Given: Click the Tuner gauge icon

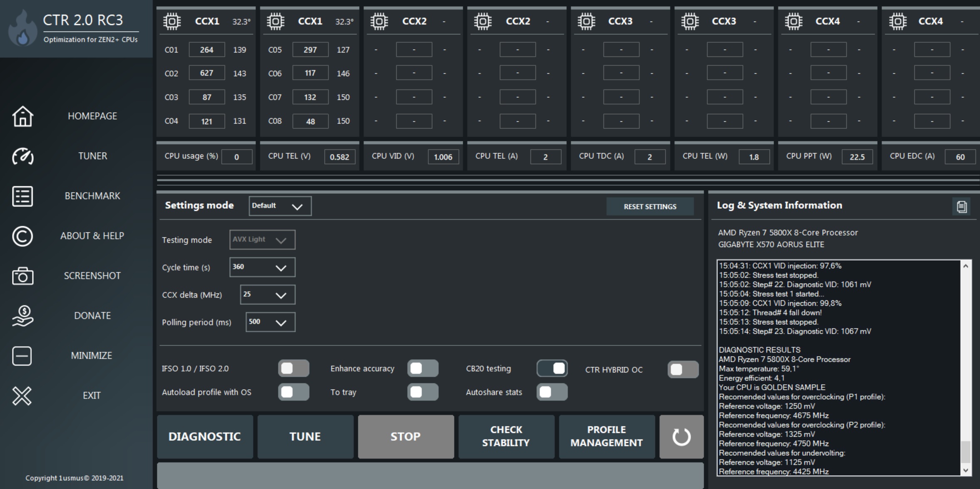Looking at the screenshot, I should pos(22,156).
